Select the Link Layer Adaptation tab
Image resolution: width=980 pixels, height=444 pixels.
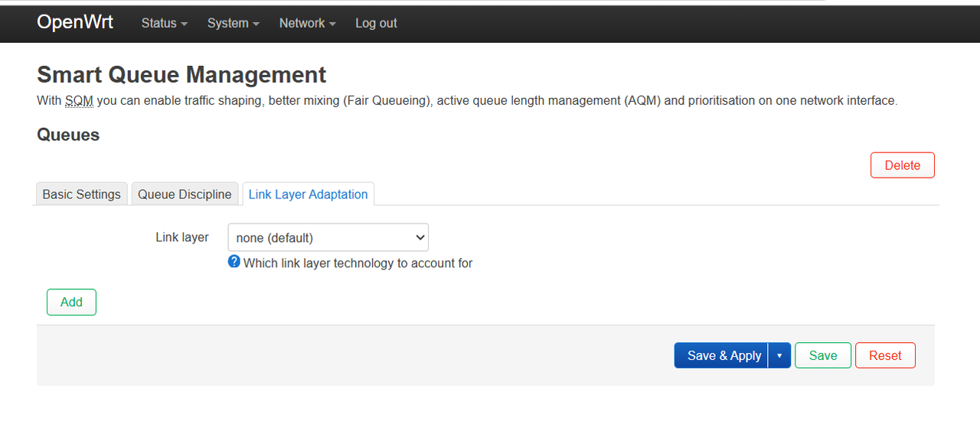(x=308, y=194)
